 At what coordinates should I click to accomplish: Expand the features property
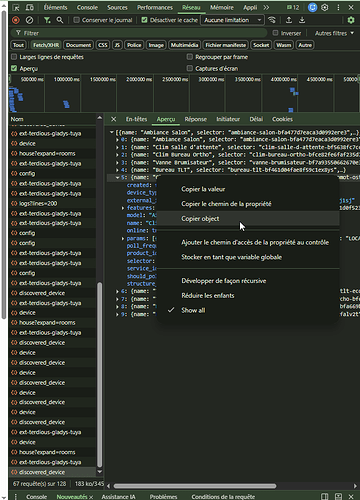click(123, 208)
